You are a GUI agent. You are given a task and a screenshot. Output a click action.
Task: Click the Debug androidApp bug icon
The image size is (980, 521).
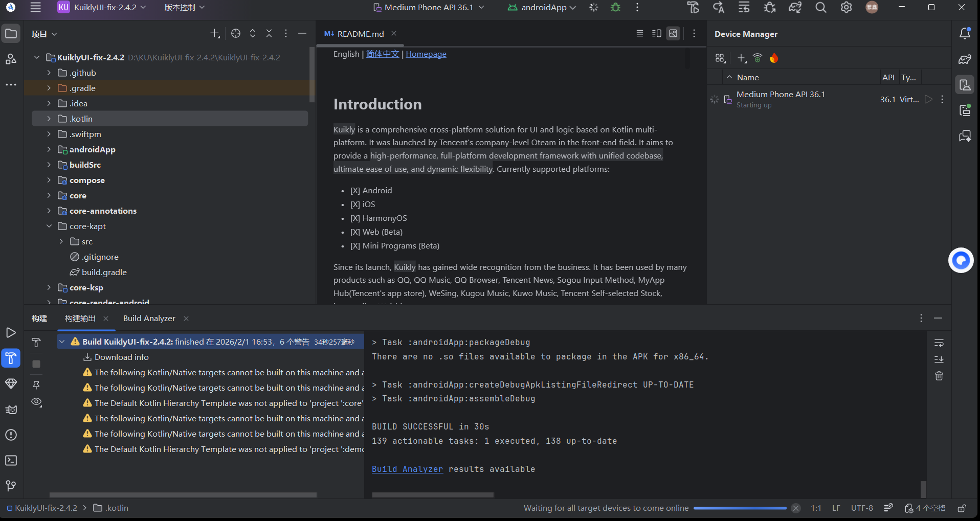click(x=615, y=7)
